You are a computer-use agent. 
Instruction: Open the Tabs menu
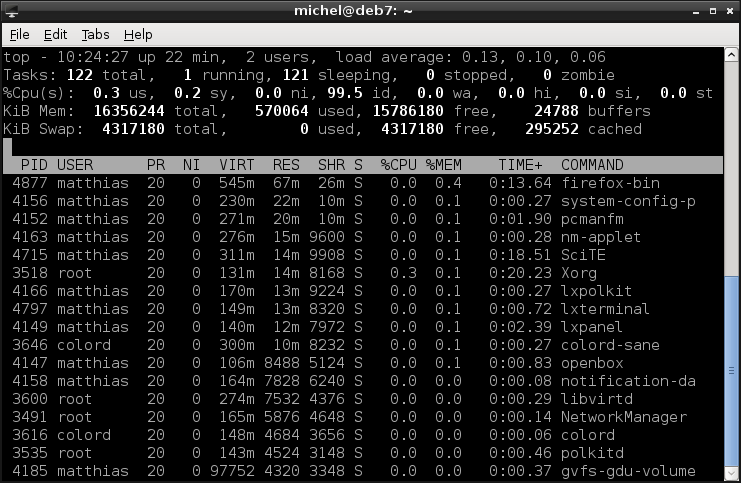95,34
